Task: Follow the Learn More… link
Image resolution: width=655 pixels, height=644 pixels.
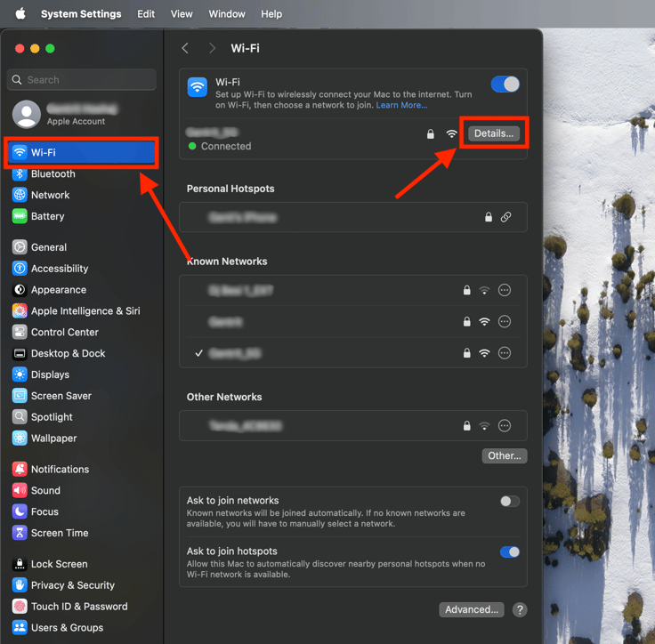Action: (401, 105)
